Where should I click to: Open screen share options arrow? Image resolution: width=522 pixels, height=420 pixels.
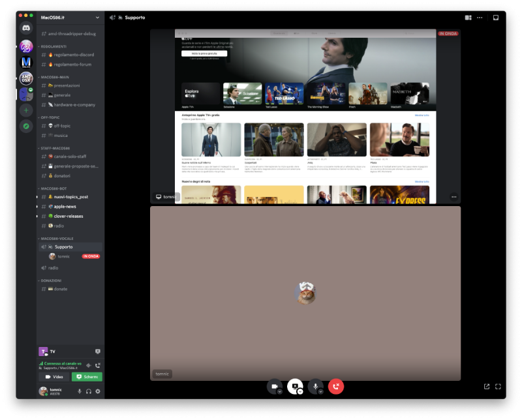pyautogui.click(x=300, y=392)
